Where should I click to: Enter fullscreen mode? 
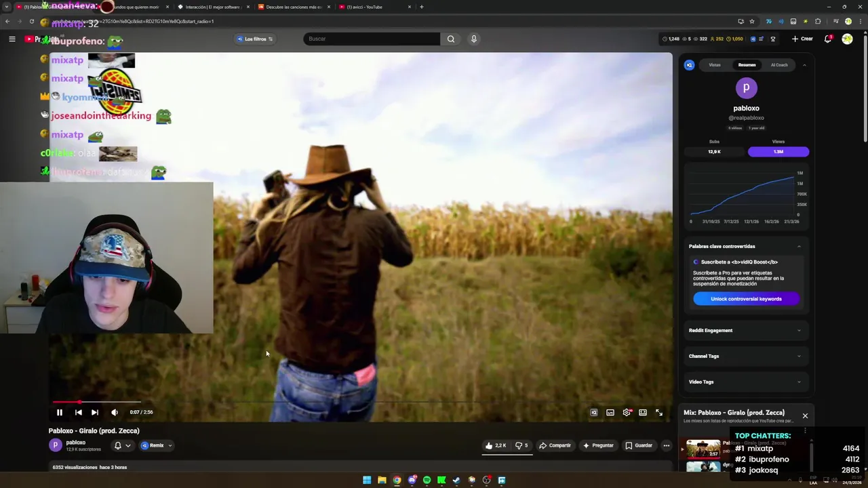coord(659,412)
